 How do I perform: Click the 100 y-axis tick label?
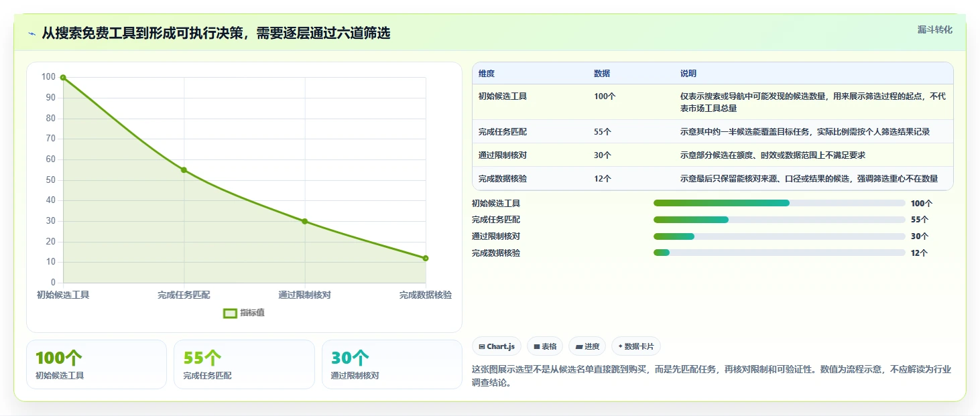[x=48, y=77]
